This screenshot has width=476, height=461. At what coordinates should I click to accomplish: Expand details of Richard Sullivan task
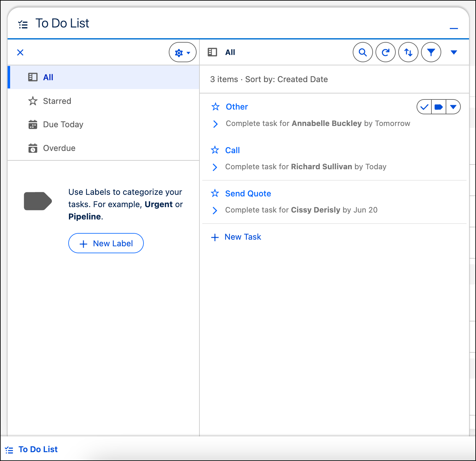[215, 167]
